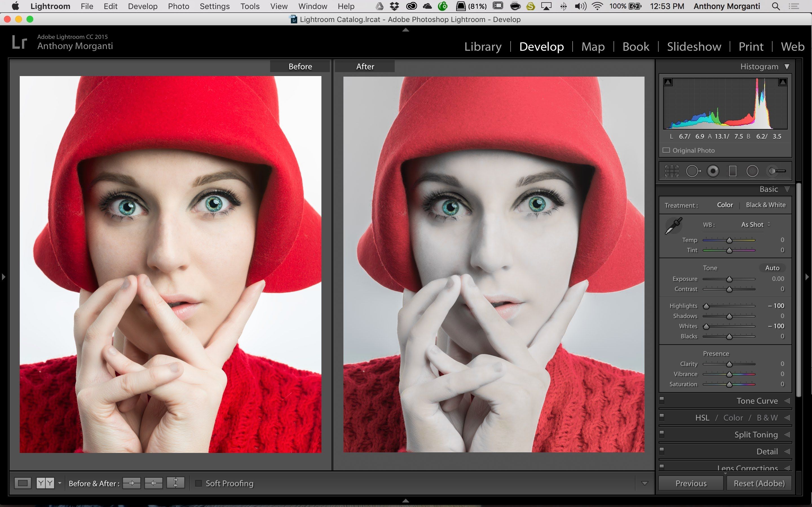
Task: Open the WB As Shot dropdown
Action: click(755, 224)
